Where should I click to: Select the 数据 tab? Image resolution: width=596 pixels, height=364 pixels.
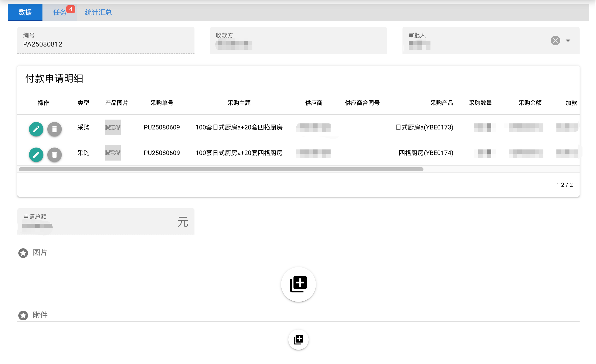(x=25, y=12)
